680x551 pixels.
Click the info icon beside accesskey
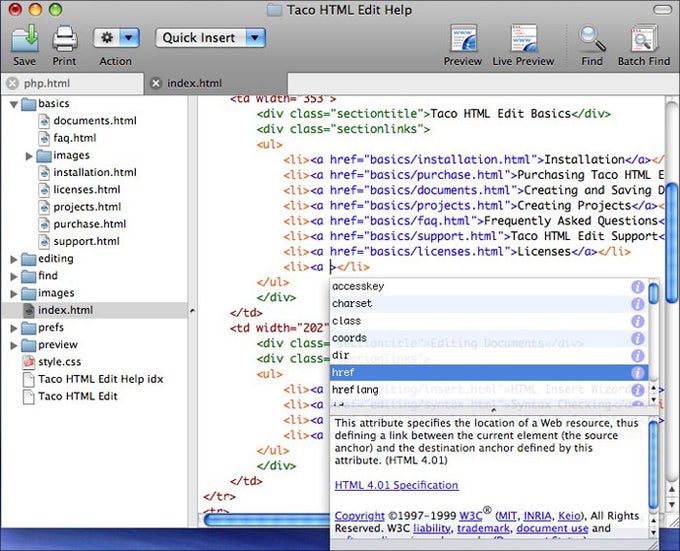point(637,287)
